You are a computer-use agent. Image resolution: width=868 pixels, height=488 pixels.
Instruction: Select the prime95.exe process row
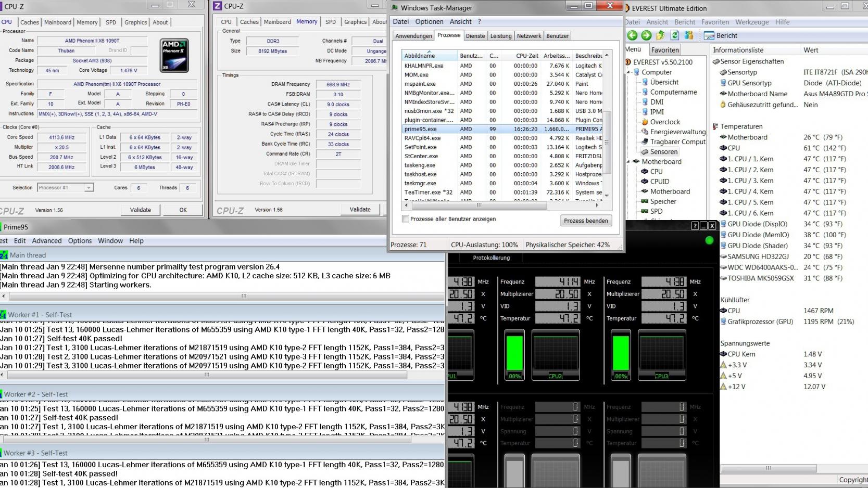502,129
